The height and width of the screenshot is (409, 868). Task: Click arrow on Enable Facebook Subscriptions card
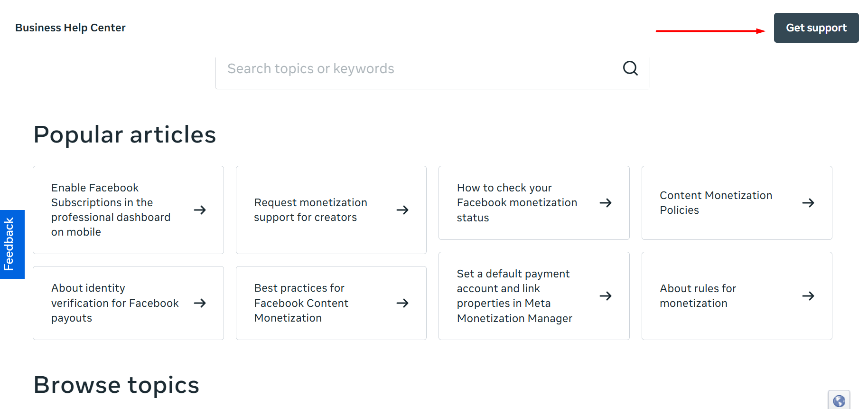(200, 210)
